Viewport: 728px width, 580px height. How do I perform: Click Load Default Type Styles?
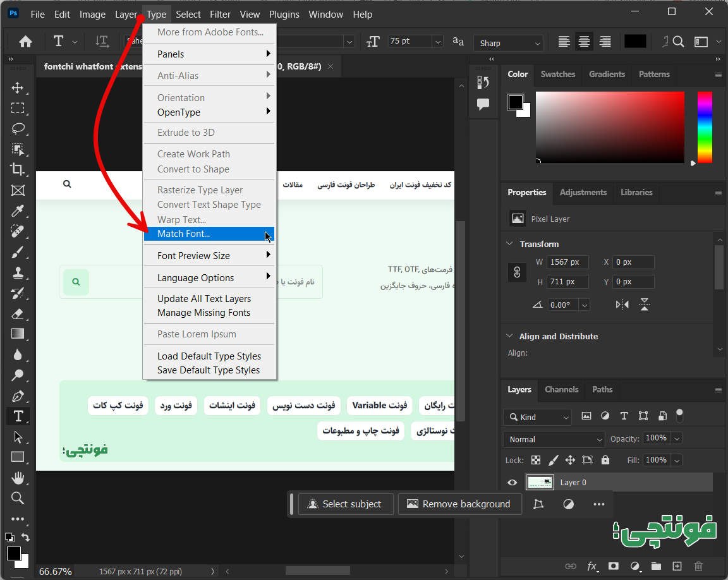pyautogui.click(x=209, y=356)
